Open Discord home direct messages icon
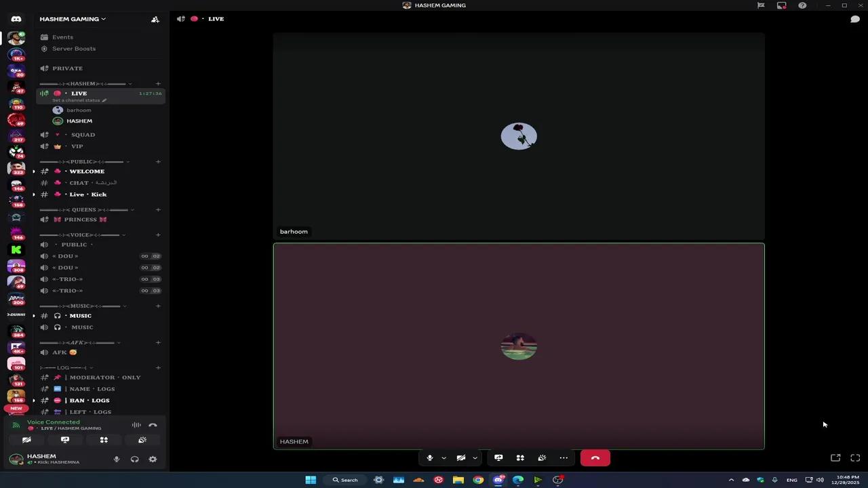The height and width of the screenshot is (488, 868). click(16, 19)
